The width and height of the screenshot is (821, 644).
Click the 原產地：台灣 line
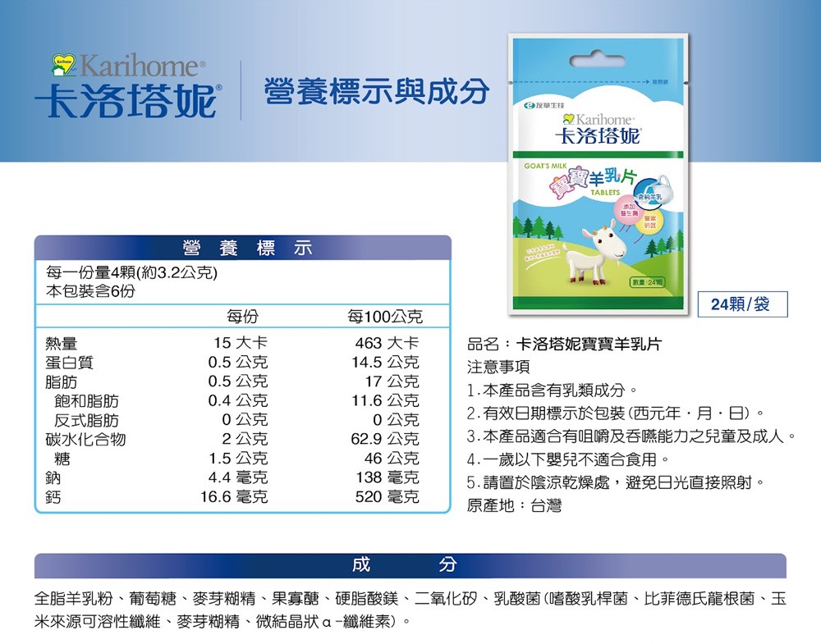[514, 505]
